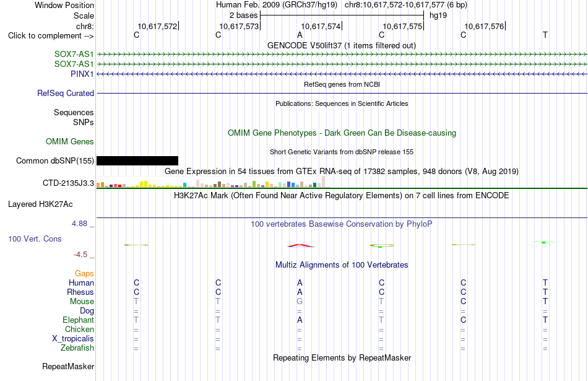The width and height of the screenshot is (588, 381).
Task: Click the RepeatMasker track label
Action: (x=68, y=366)
